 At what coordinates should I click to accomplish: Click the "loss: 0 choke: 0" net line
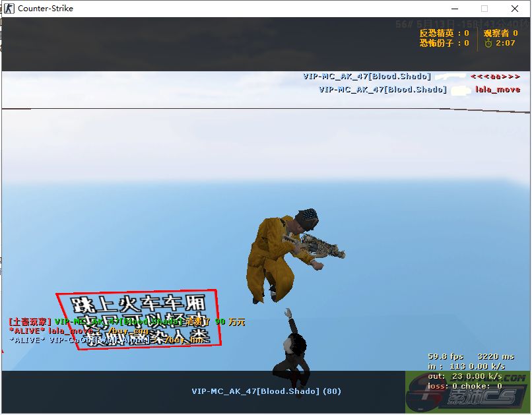point(465,386)
